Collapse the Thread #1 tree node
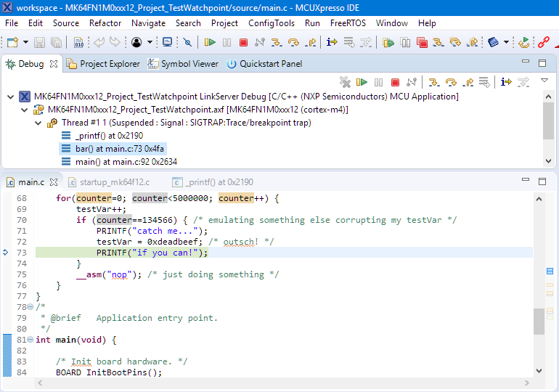Image resolution: width=559 pixels, height=392 pixels. click(x=38, y=123)
